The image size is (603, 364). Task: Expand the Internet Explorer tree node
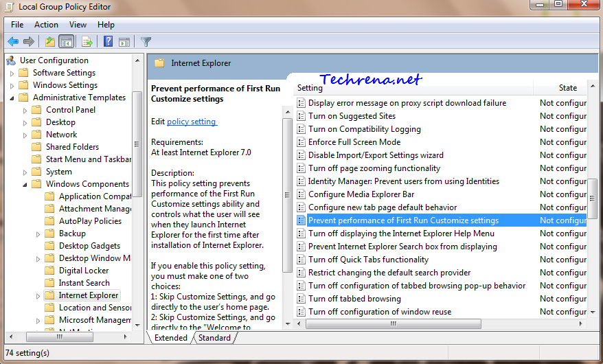38,296
